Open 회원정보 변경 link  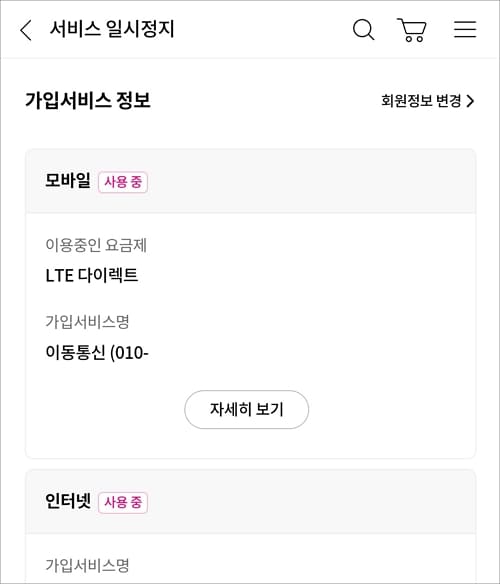click(428, 101)
